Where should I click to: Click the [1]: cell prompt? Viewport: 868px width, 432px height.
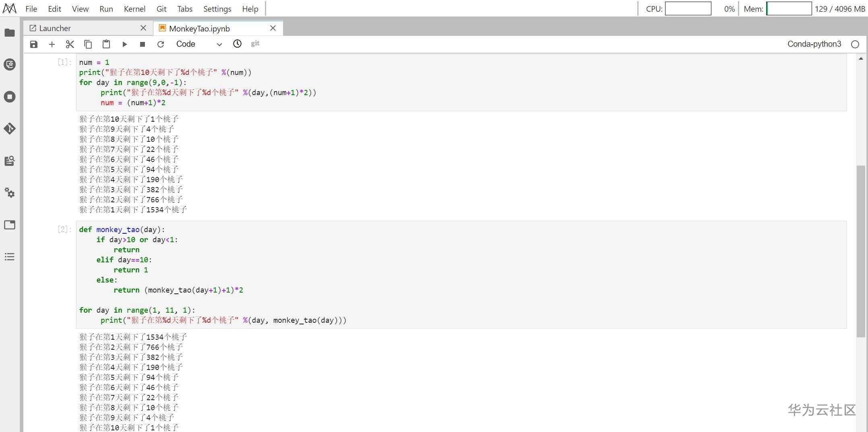pos(64,62)
